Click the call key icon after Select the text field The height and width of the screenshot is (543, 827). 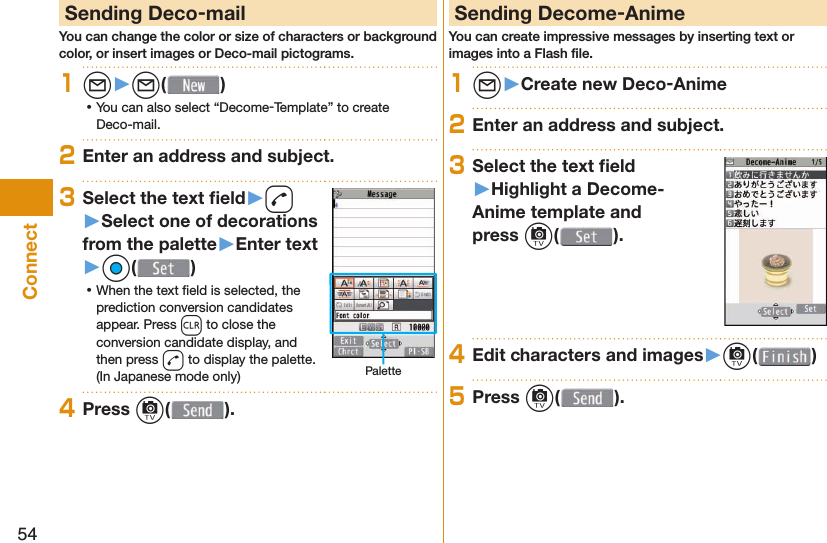point(279,199)
